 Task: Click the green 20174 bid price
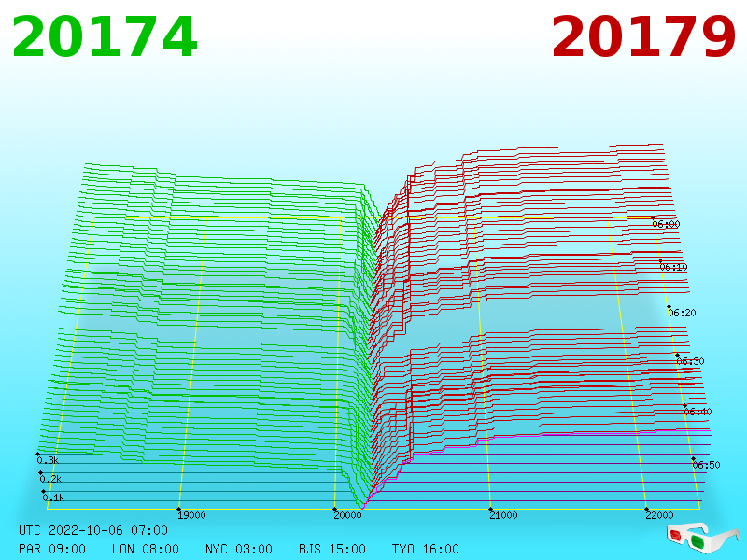point(104,37)
